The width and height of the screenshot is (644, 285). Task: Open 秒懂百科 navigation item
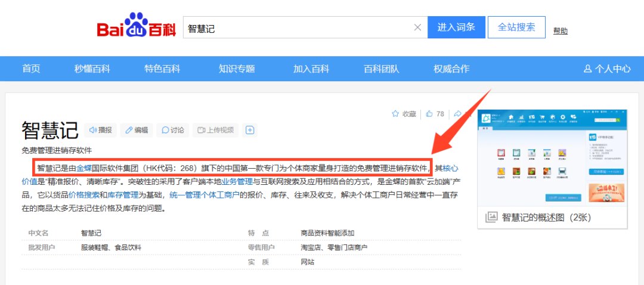point(92,69)
